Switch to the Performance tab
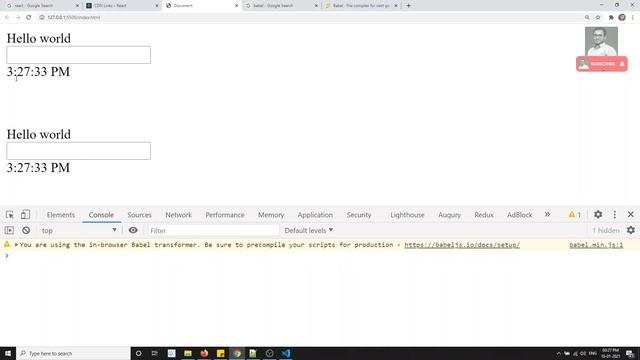The width and height of the screenshot is (640, 360). (x=225, y=215)
